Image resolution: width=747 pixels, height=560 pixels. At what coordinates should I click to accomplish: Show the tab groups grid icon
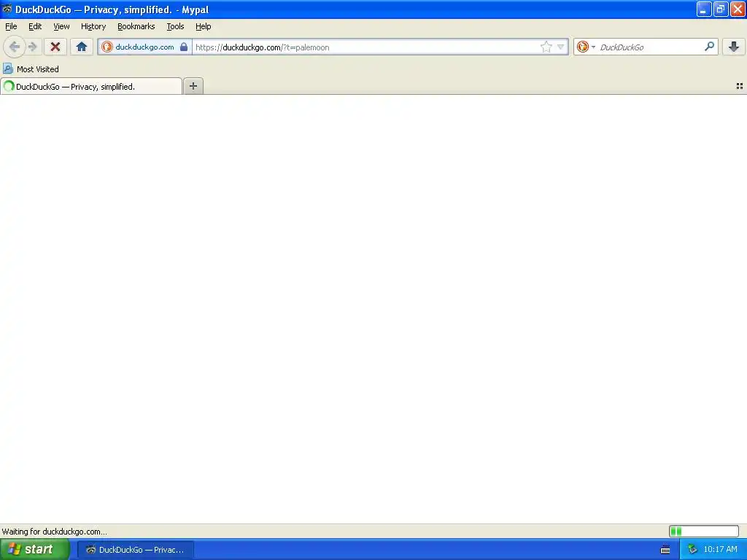740,86
